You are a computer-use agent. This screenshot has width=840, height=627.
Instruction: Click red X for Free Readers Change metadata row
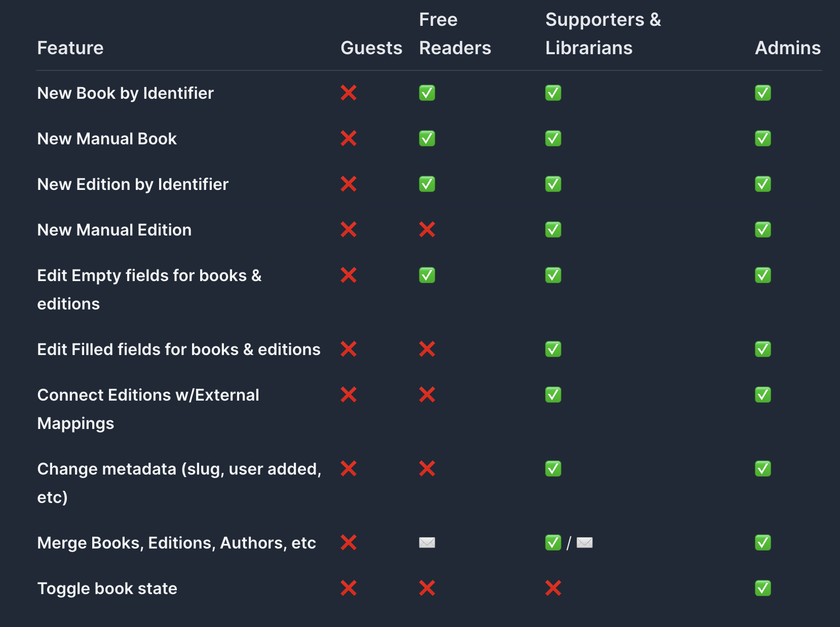427,469
